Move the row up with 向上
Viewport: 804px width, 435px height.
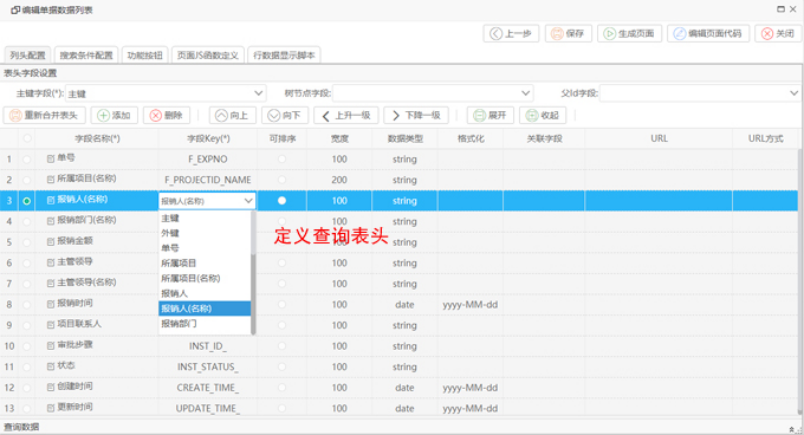(232, 115)
